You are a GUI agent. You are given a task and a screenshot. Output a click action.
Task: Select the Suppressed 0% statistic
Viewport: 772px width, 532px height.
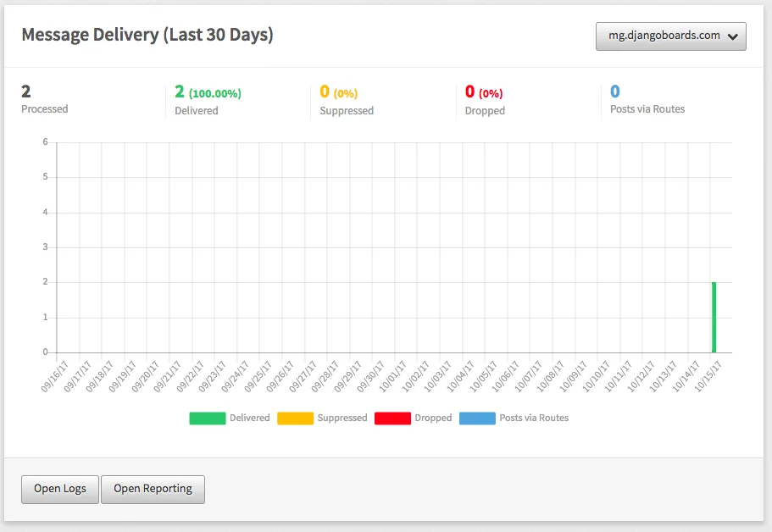point(347,100)
